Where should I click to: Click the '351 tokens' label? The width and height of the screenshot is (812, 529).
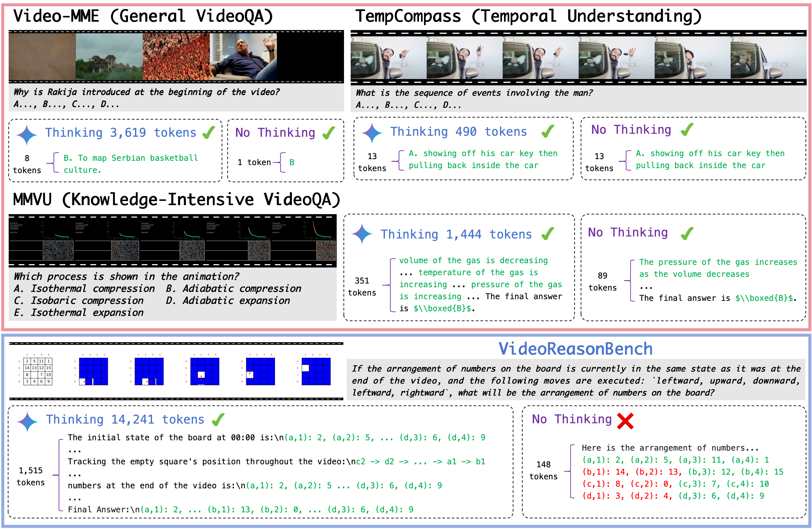click(x=362, y=287)
